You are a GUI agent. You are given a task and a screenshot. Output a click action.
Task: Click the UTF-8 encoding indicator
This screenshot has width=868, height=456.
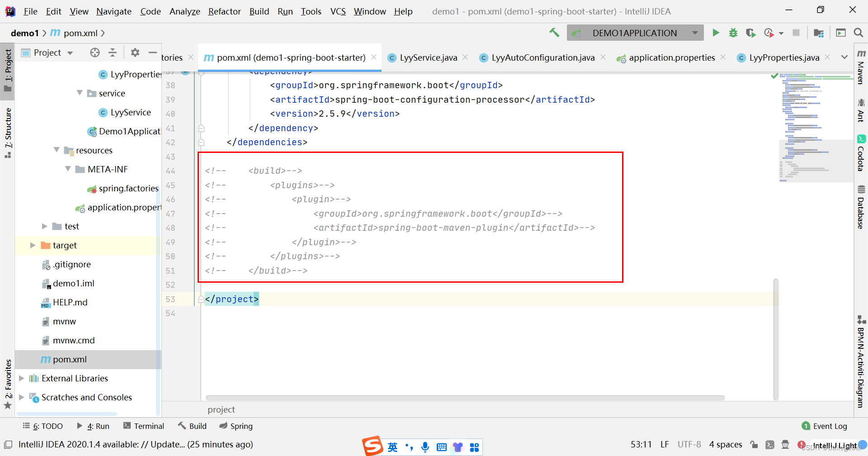click(689, 444)
